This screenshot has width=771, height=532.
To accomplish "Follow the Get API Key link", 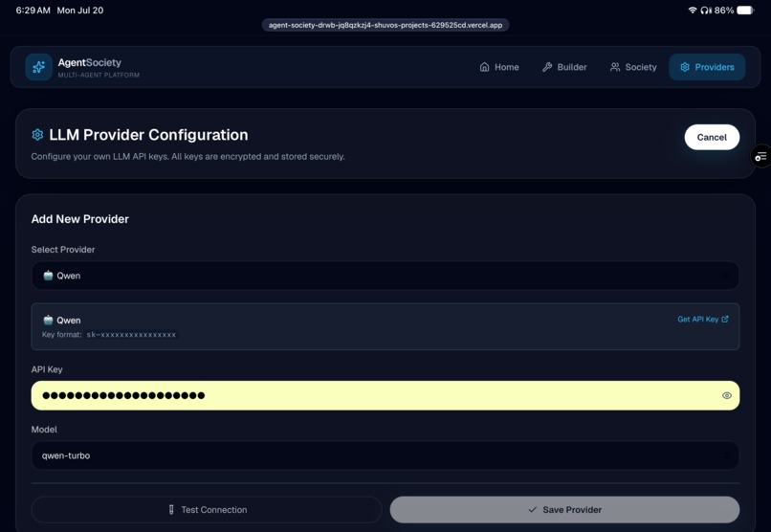I will tap(703, 319).
